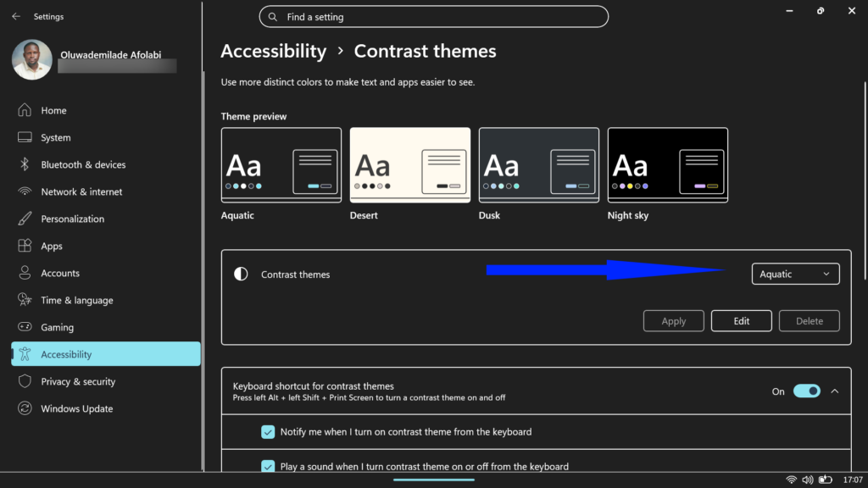
Task: Click the back arrow at top left
Action: 14,16
